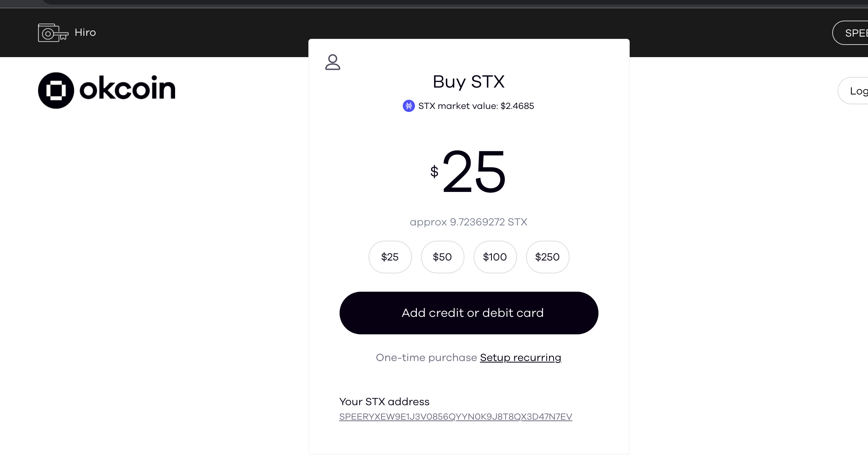868x476 pixels.
Task: Click the STX symbol next to market value
Action: (408, 106)
